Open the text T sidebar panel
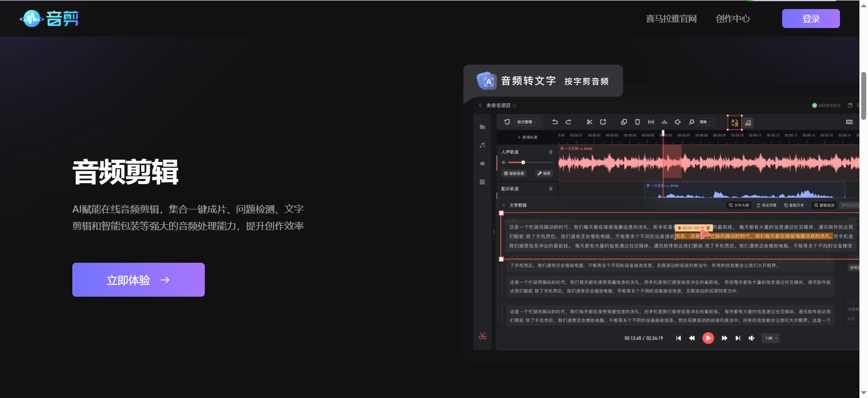This screenshot has height=398, width=868. (482, 182)
